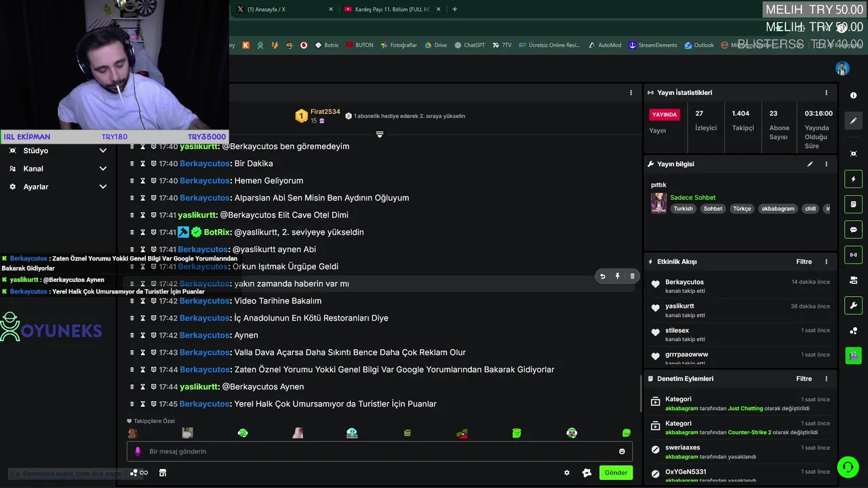Image resolution: width=868 pixels, height=488 pixels.
Task: Toggle the chat bubble widget in the right sidebar
Action: click(x=854, y=230)
